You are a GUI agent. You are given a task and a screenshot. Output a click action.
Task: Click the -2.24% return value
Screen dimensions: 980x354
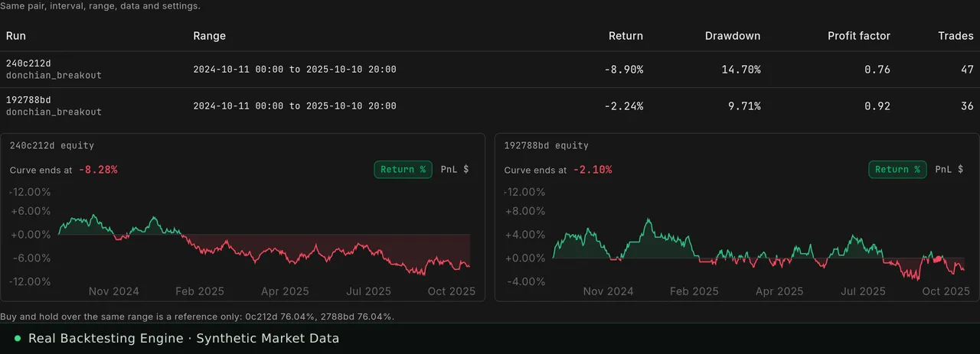click(x=623, y=106)
